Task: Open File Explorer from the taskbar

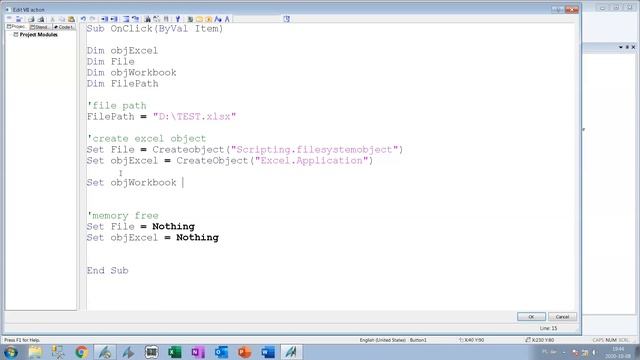Action: coord(35,352)
